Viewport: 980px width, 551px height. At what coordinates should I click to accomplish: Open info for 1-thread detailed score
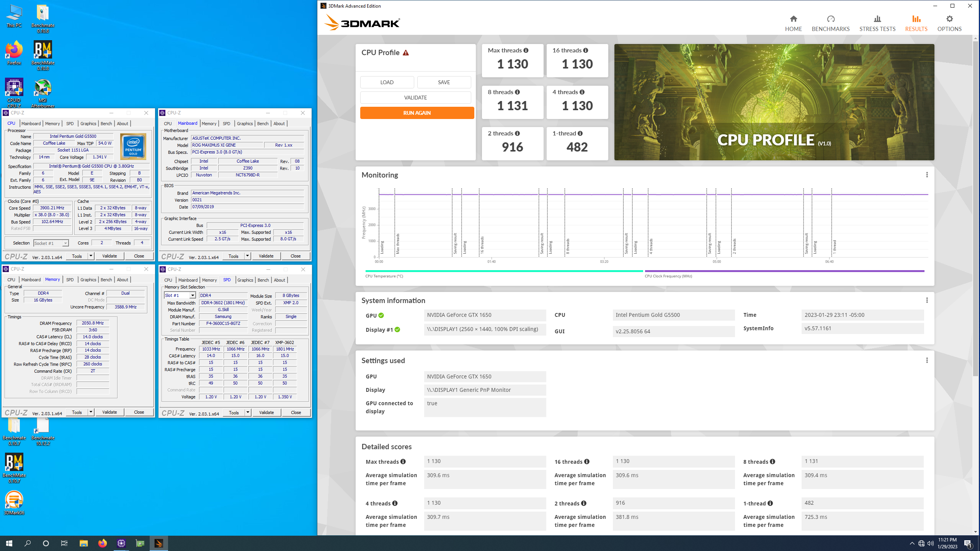[x=770, y=504]
